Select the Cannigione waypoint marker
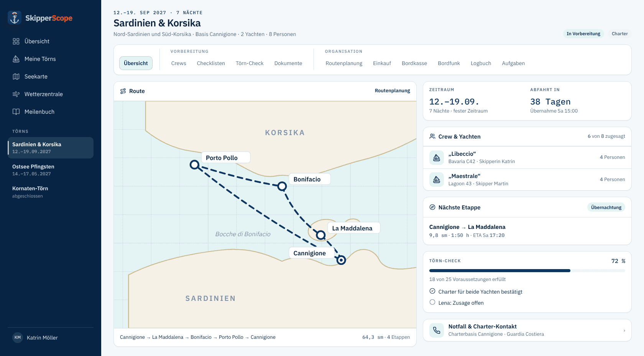This screenshot has width=644, height=356. (x=341, y=260)
